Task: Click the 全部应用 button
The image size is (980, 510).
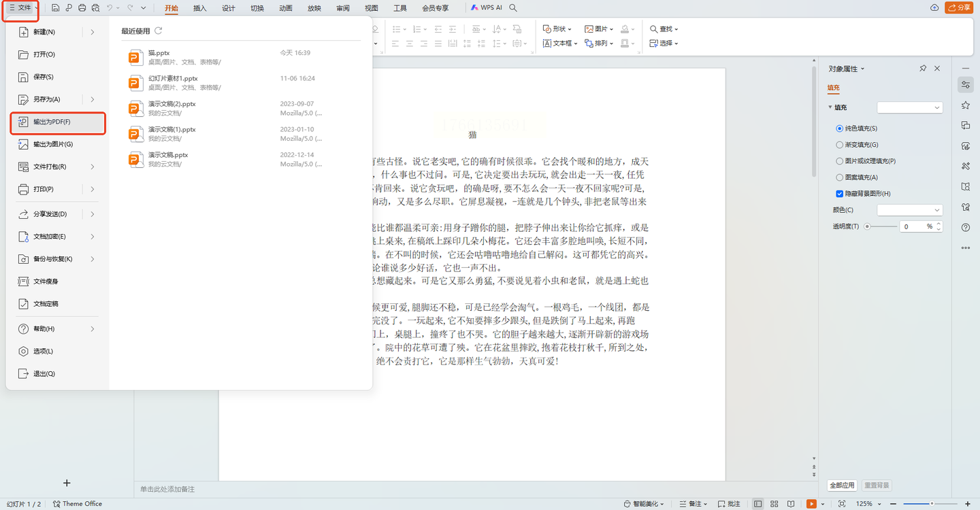Action: (x=841, y=486)
